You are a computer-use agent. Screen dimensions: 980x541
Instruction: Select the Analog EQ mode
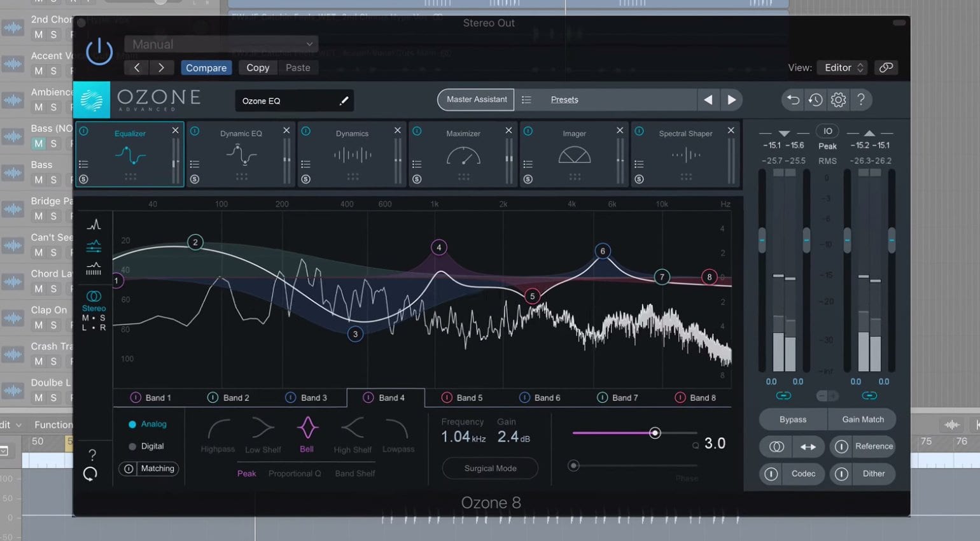click(147, 424)
